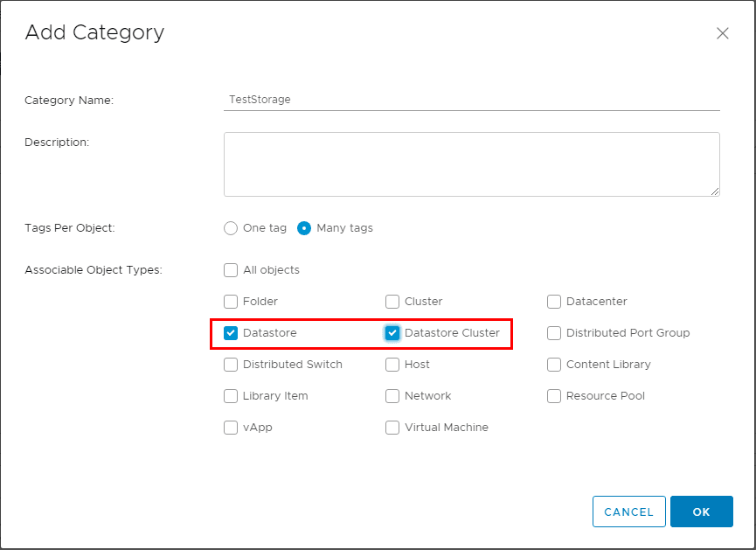Screen dimensions: 756x550
Task: Select the Network object type checkbox
Action: (x=392, y=396)
